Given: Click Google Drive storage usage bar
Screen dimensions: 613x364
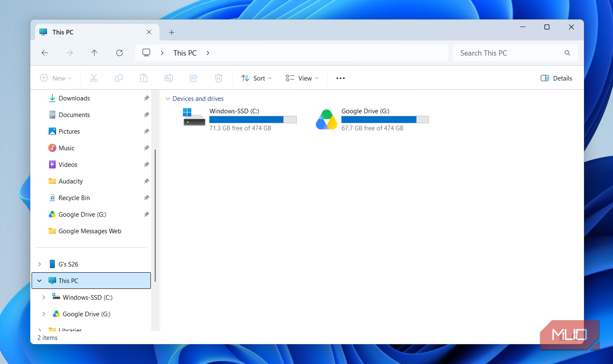Looking at the screenshot, I should [385, 120].
